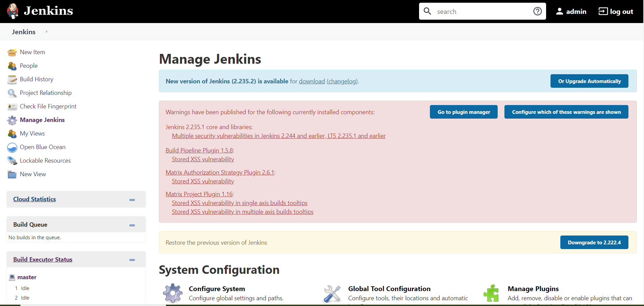Click Go to plugin manager button
The width and height of the screenshot is (644, 306).
(x=464, y=112)
